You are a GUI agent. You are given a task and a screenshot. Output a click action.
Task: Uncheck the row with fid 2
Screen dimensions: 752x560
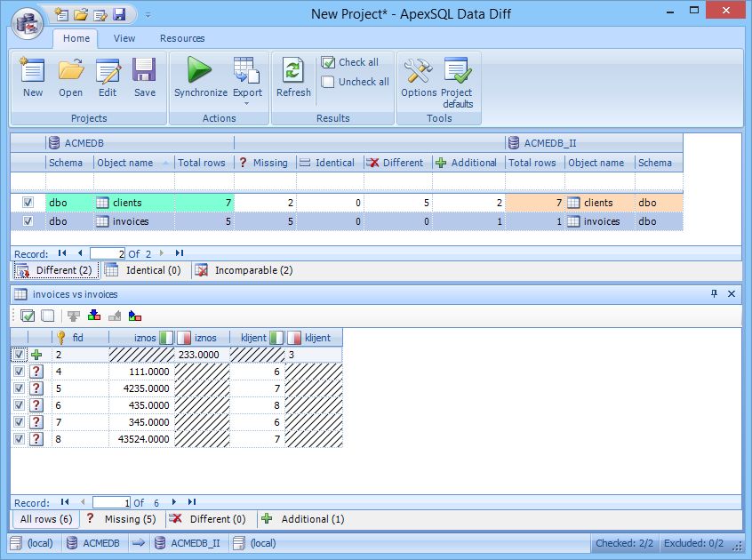coord(19,355)
